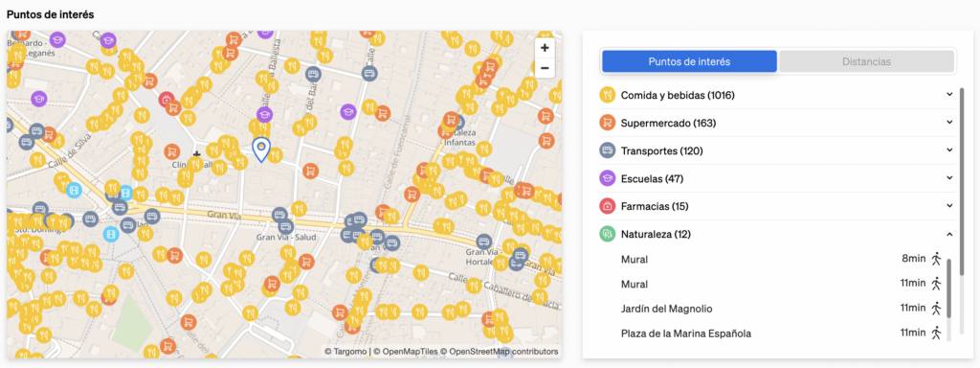
Task: Click the inner scrollbar of the Naturaleza list
Action: tap(948, 287)
